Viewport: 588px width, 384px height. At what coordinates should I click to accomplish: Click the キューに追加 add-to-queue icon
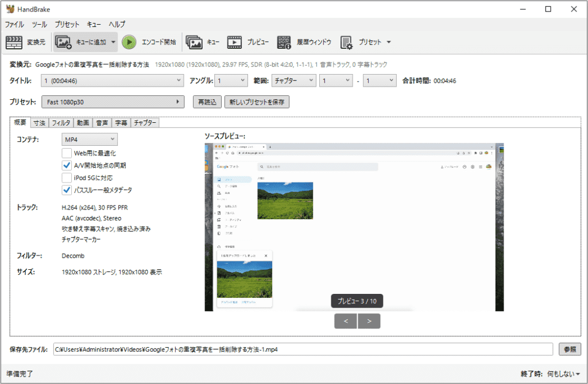63,42
